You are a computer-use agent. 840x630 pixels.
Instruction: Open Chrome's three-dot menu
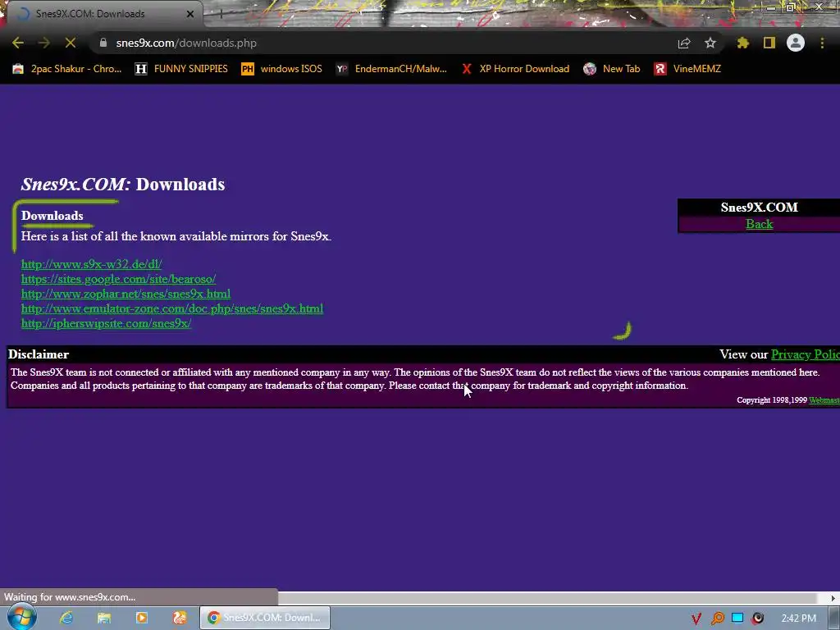[822, 43]
